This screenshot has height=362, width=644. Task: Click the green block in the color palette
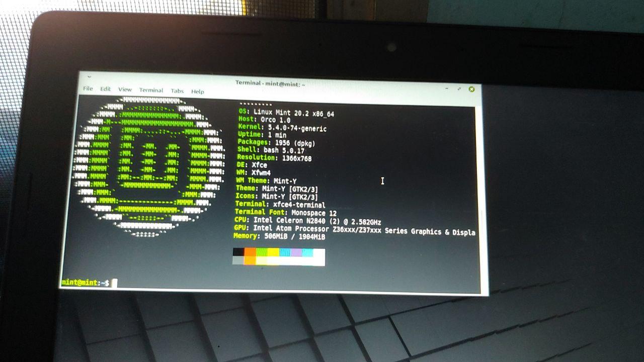[262, 252]
